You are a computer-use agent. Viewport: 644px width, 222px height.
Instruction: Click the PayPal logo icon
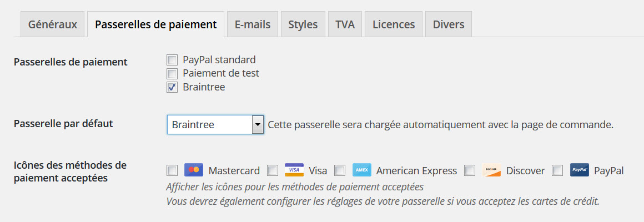point(579,170)
